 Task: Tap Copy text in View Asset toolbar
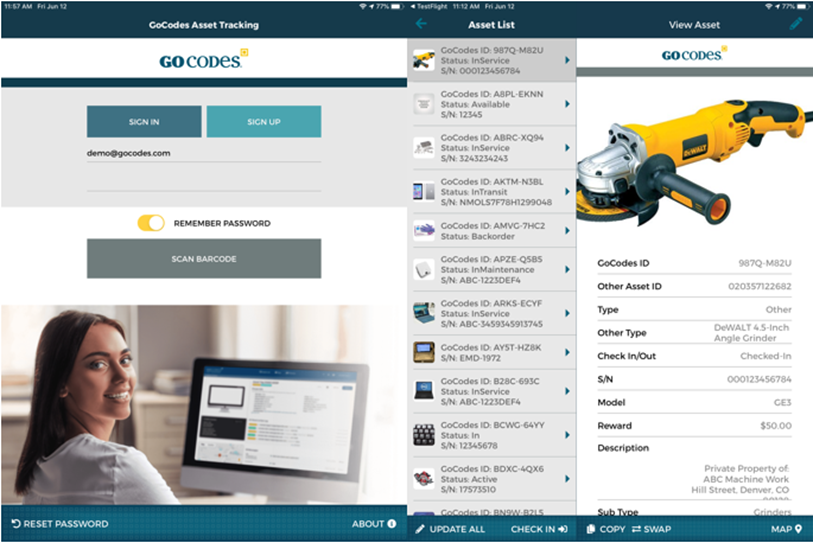click(x=612, y=529)
